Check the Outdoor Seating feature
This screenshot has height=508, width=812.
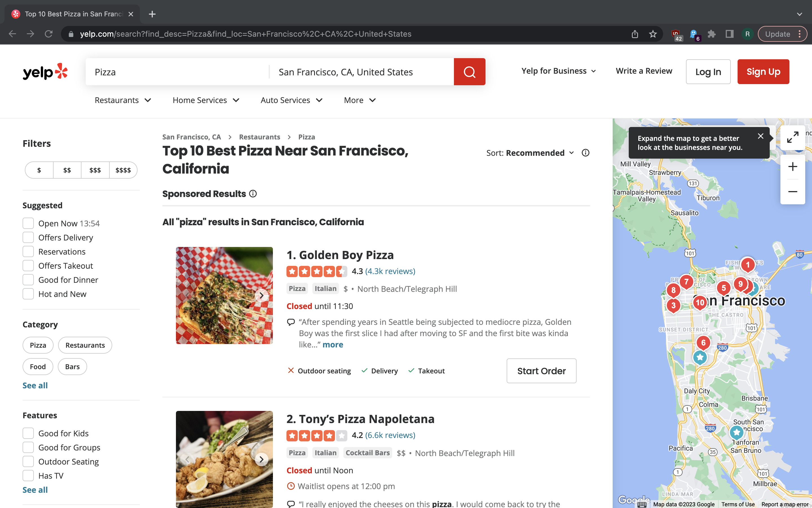coord(28,462)
